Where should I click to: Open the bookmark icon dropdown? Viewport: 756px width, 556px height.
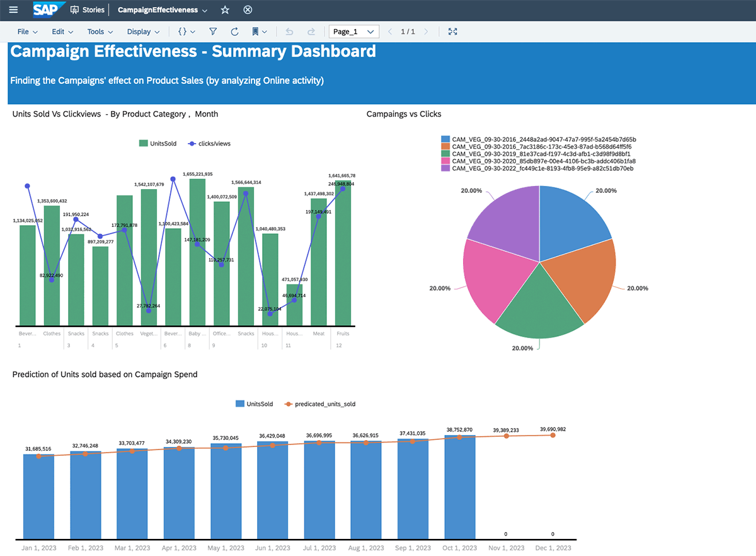point(260,32)
